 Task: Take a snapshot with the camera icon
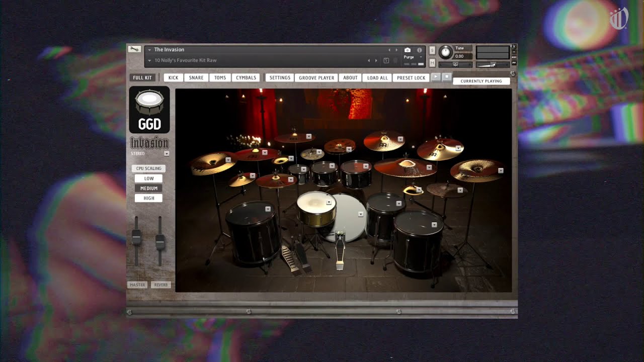pos(408,50)
